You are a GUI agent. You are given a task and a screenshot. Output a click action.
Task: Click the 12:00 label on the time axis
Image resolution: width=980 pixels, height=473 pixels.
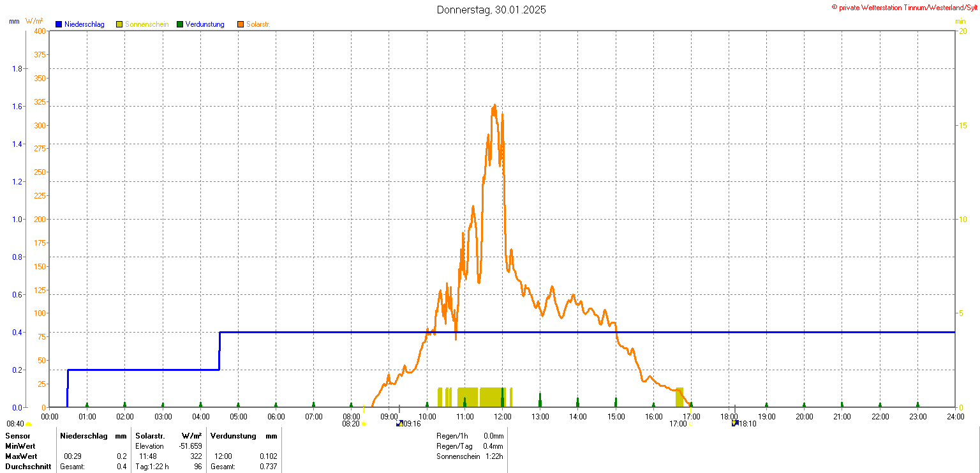(x=503, y=417)
